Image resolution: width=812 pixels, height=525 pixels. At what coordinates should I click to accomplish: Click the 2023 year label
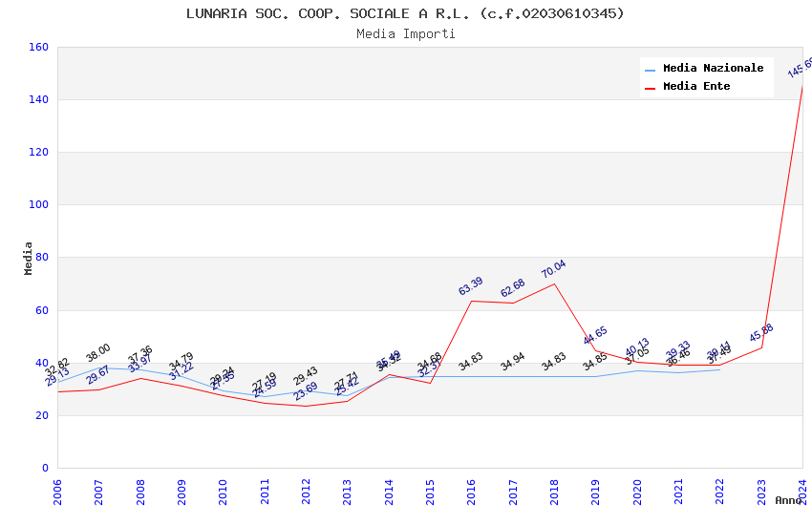tap(761, 492)
